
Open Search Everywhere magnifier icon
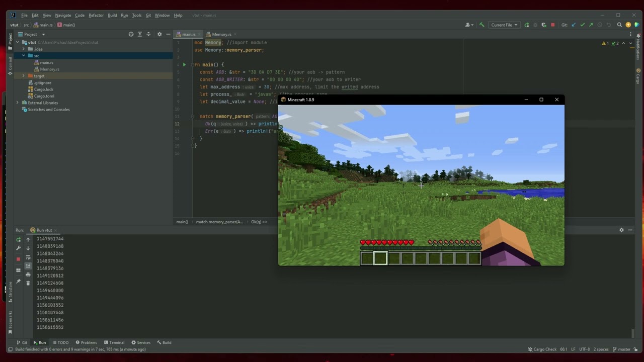pos(619,25)
